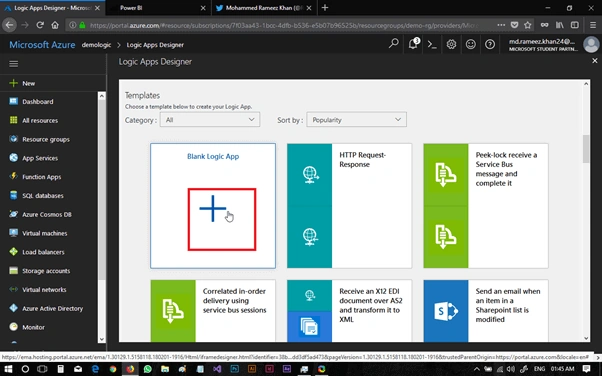Screen dimensions: 602x376
Task: Open the Windows Action Center notifications
Action: click(x=586, y=369)
